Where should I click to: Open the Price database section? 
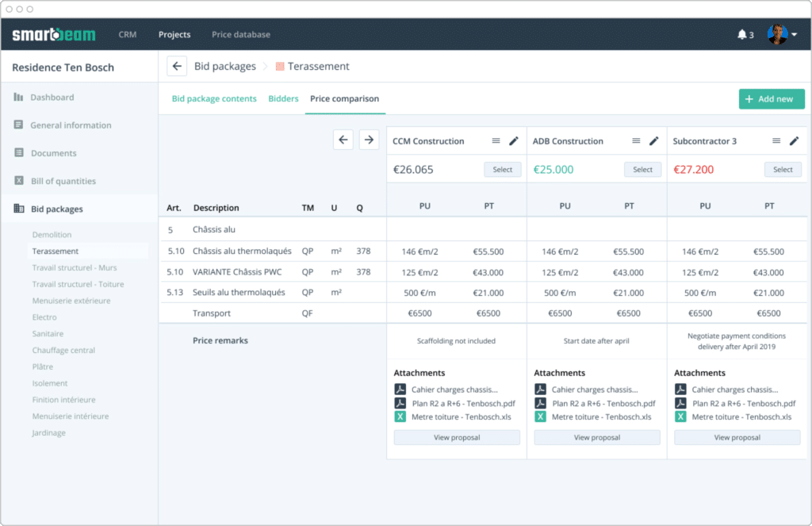pyautogui.click(x=240, y=34)
